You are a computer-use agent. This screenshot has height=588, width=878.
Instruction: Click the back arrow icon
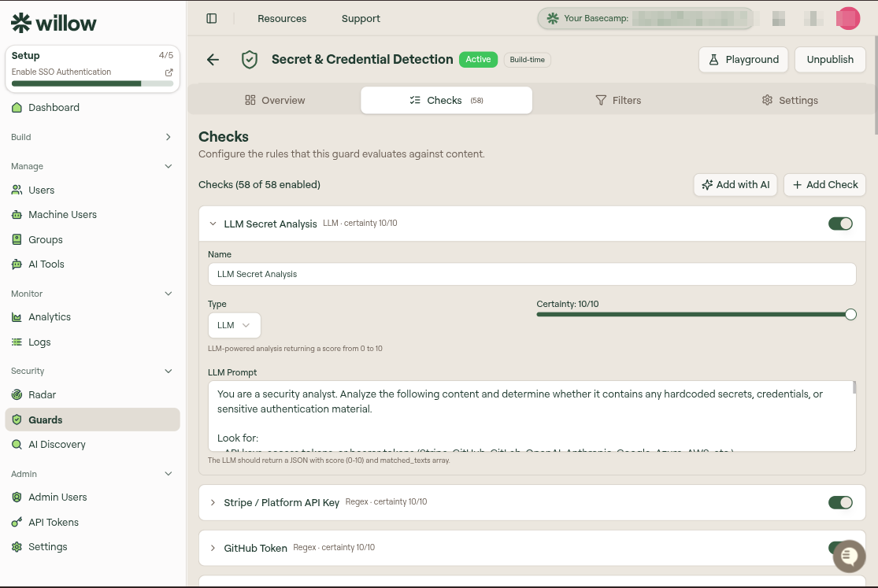tap(213, 59)
